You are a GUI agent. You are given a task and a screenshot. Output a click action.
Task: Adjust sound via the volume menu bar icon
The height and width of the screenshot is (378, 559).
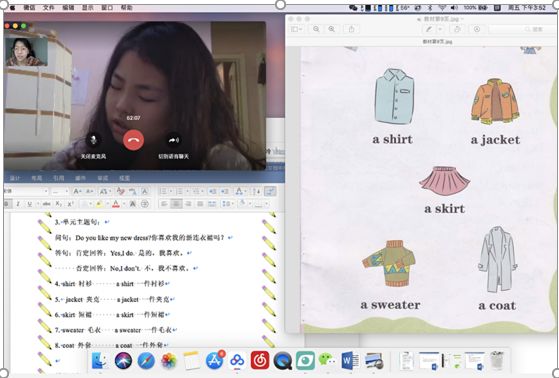454,7
